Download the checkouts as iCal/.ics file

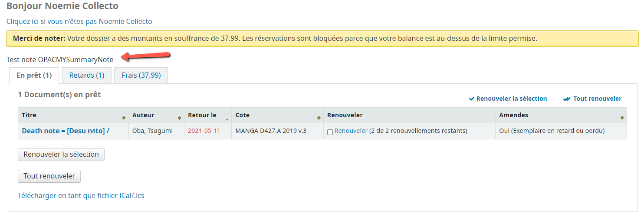click(81, 195)
